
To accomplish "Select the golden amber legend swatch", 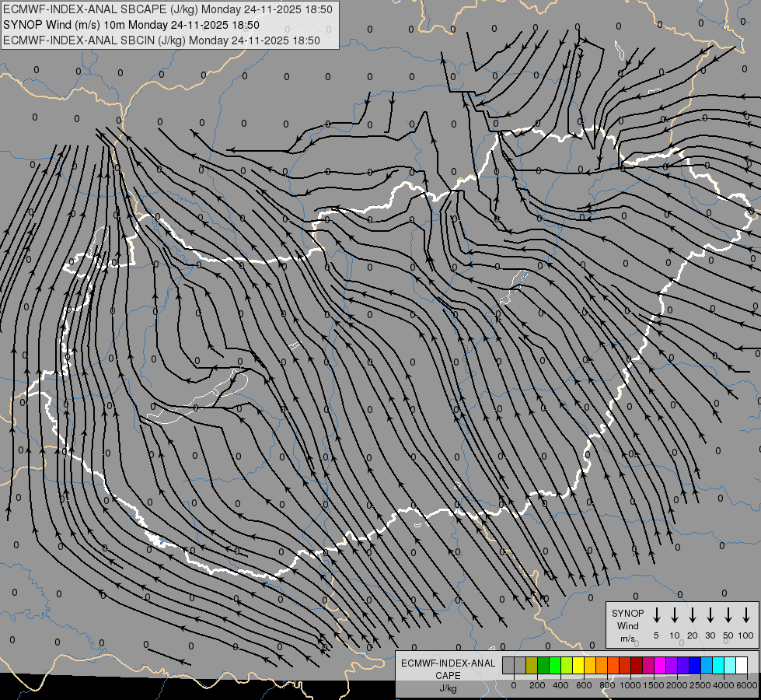I will pyautogui.click(x=590, y=665).
